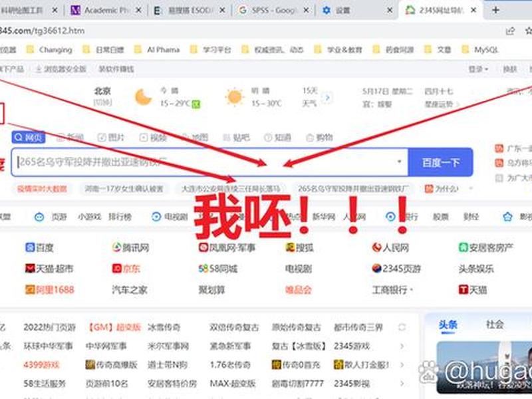Open the 凤凰网·军事 site link

(x=227, y=247)
